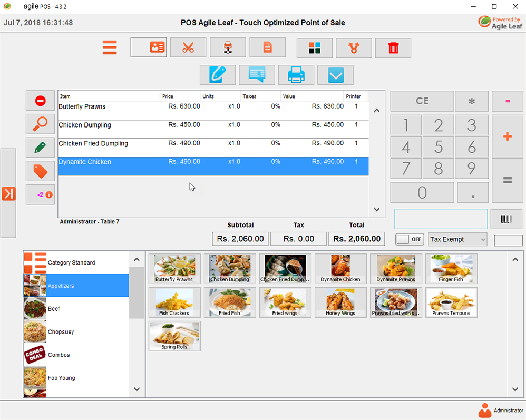Viewport: 526px width, 420px height.
Task: Select the Chicken Dumpling ticket line
Action: 213,129
